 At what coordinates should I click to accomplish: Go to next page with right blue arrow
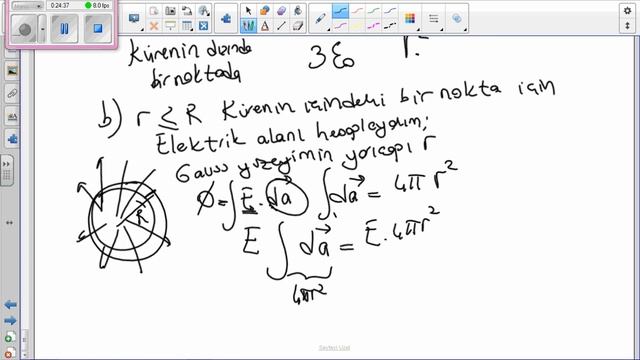pyautogui.click(x=10, y=321)
